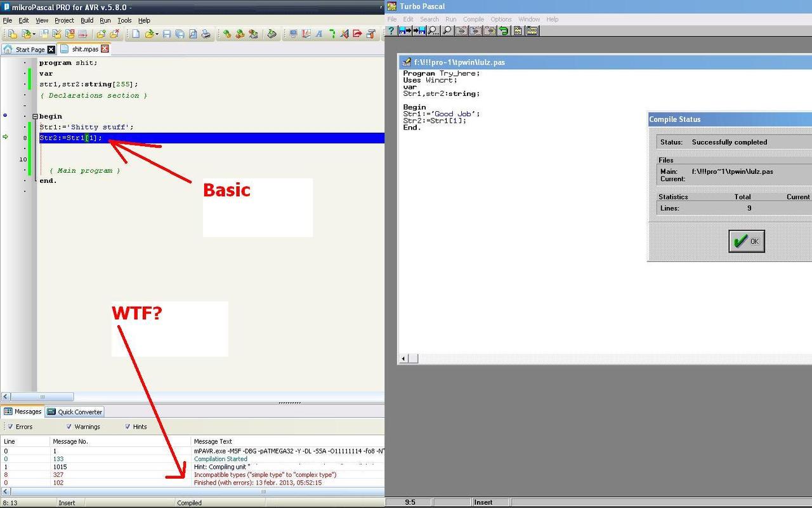
Task: Click the Turbo Pascal Compile icon
Action: point(518,30)
